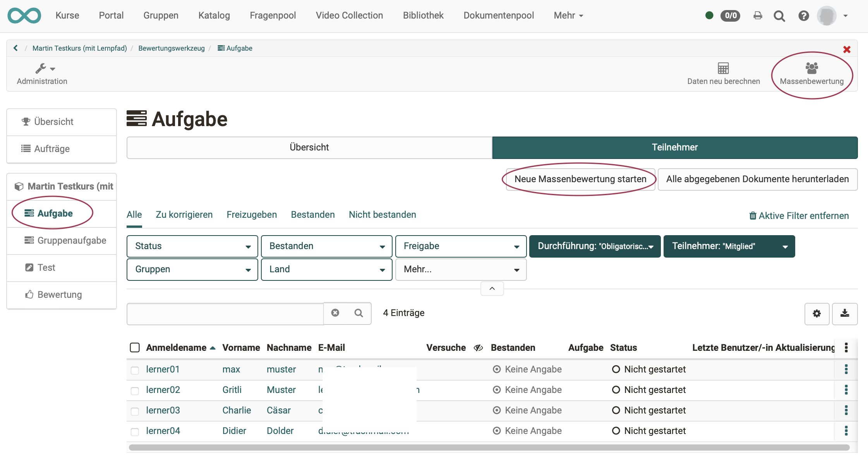Switch to the Teilnehmer segment tab

(x=675, y=147)
